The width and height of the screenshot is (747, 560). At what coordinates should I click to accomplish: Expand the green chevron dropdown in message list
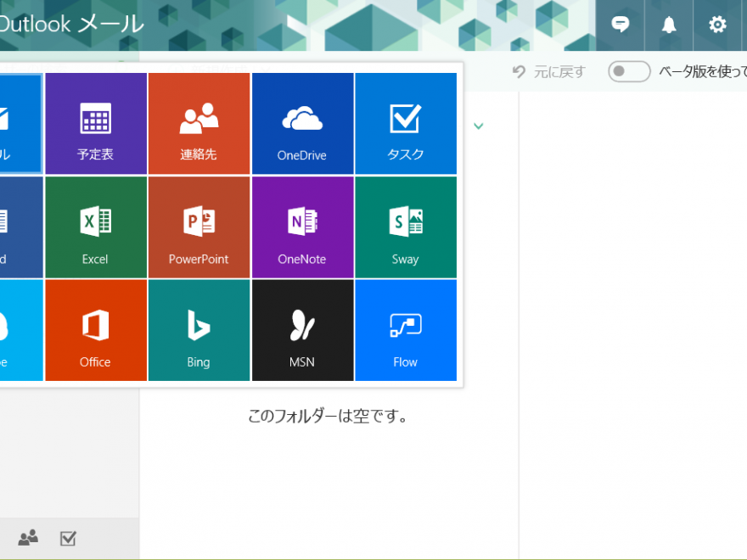478,126
